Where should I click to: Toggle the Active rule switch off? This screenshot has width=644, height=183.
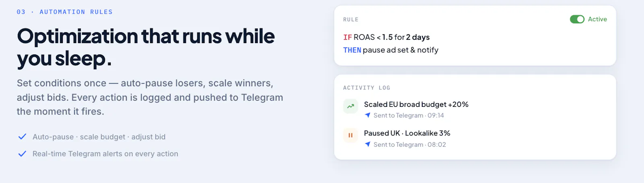[x=577, y=19]
